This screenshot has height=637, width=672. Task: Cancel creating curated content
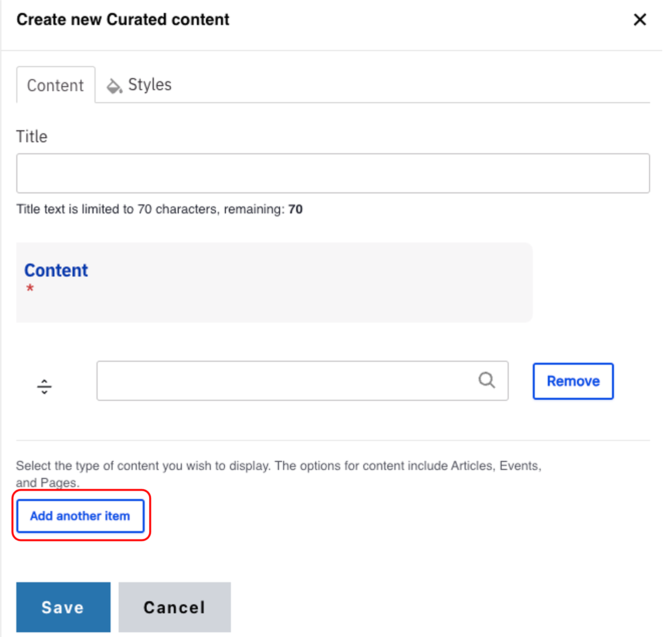point(174,608)
